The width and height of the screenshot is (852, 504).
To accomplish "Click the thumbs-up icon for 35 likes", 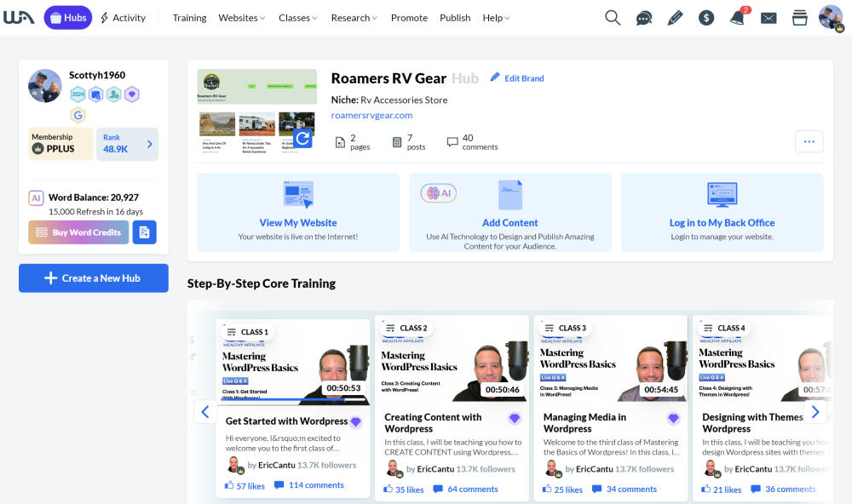I will [388, 489].
